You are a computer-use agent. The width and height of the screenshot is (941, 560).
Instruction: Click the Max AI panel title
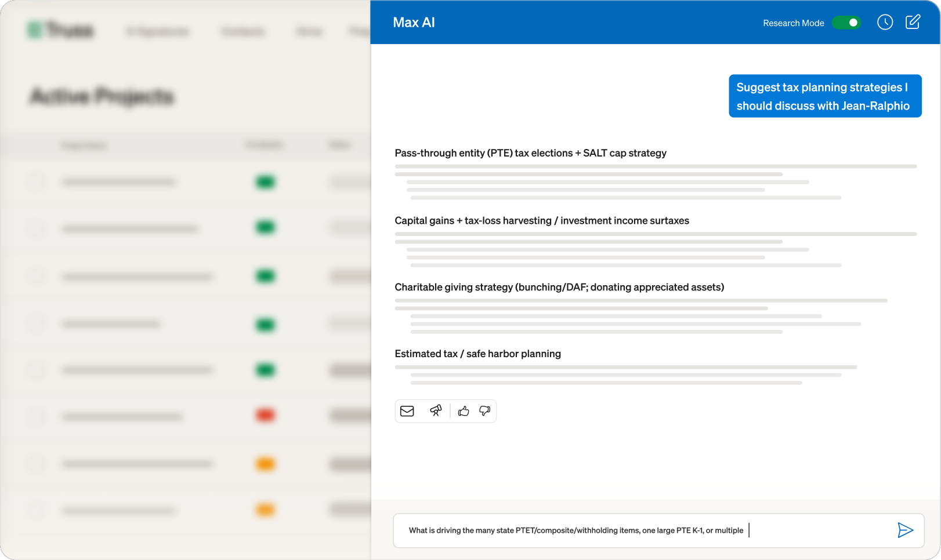pyautogui.click(x=414, y=22)
